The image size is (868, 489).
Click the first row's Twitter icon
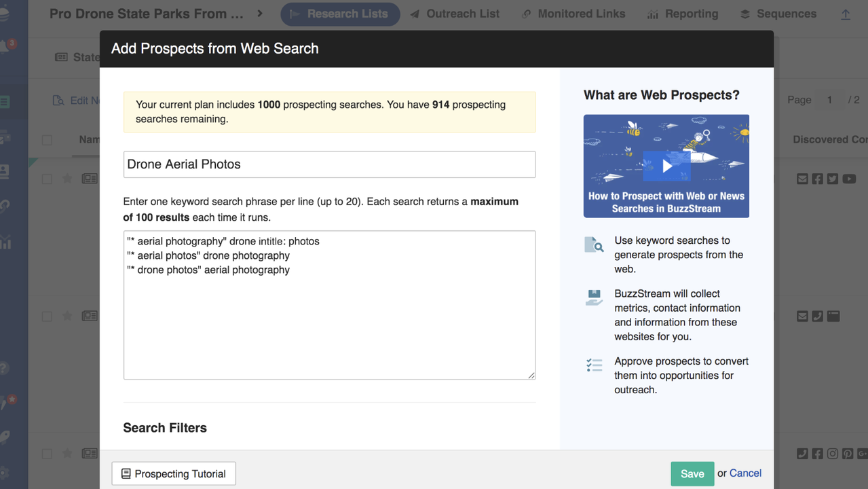pos(832,179)
